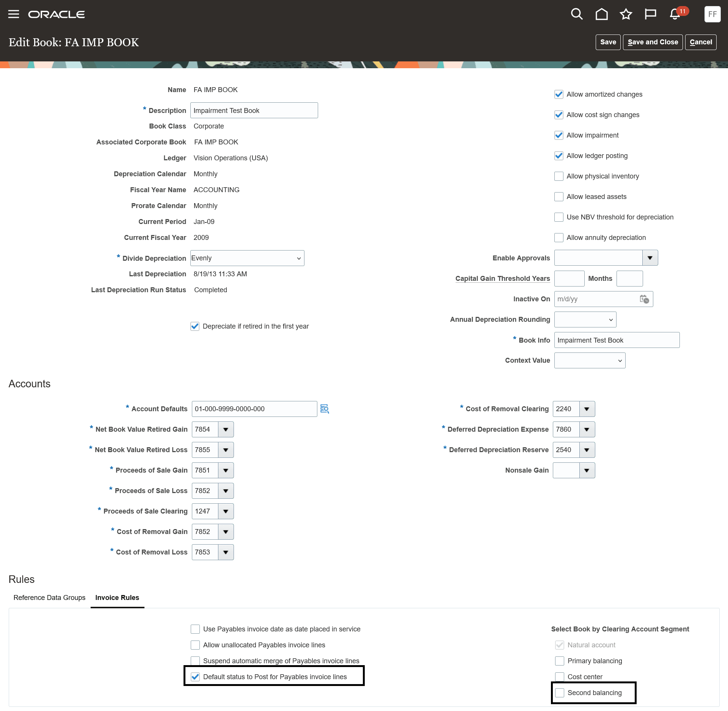This screenshot has height=711, width=728.
Task: Open the Inactive On calendar picker
Action: [x=644, y=299]
